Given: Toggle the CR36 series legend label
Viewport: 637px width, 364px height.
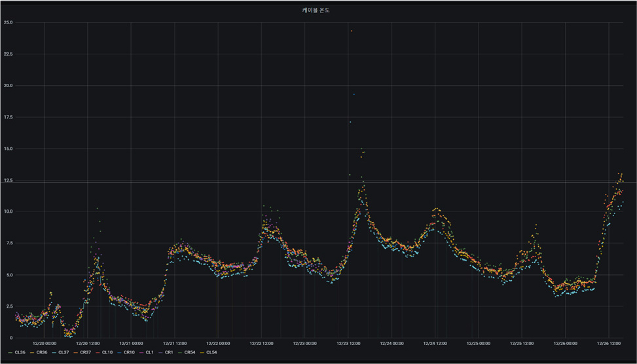Looking at the screenshot, I should point(43,353).
